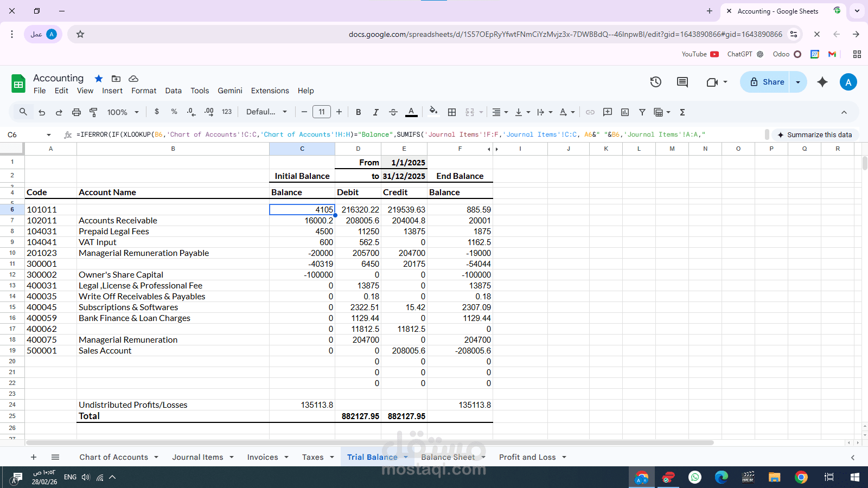
Task: Switch to the Profit and Loss sheet
Action: [x=527, y=457]
